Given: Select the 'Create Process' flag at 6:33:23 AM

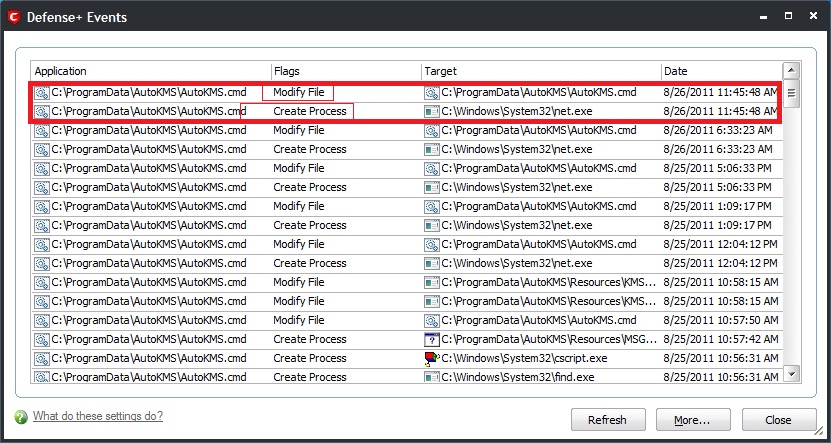Looking at the screenshot, I should 310,150.
